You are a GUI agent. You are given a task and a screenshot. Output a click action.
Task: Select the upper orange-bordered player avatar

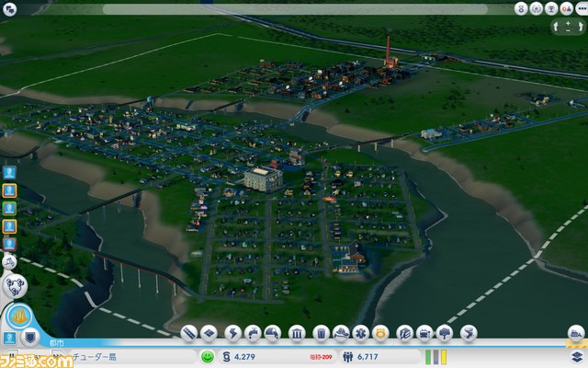(9, 190)
